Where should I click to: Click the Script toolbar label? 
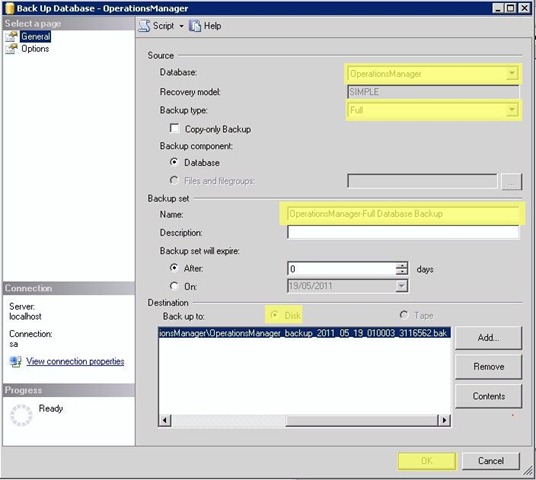[163, 26]
